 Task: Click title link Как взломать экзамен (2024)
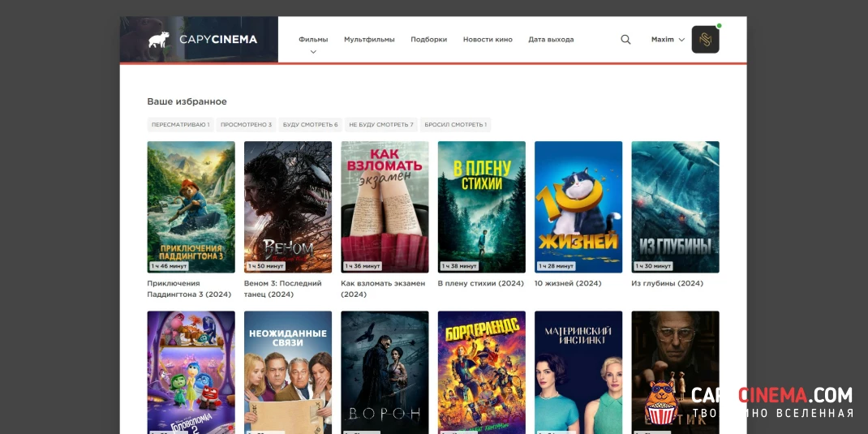[383, 289]
